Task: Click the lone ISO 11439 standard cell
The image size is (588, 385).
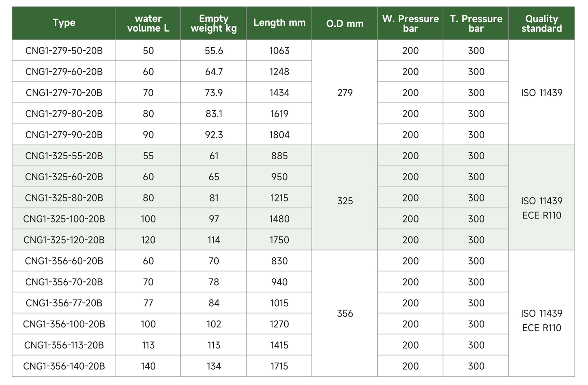Action: pyautogui.click(x=542, y=92)
